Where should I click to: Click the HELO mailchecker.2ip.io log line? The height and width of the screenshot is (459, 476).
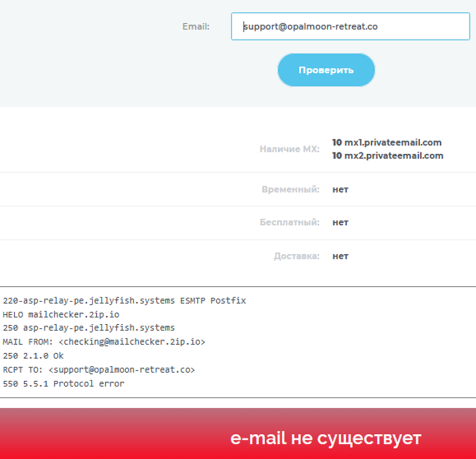(x=61, y=314)
